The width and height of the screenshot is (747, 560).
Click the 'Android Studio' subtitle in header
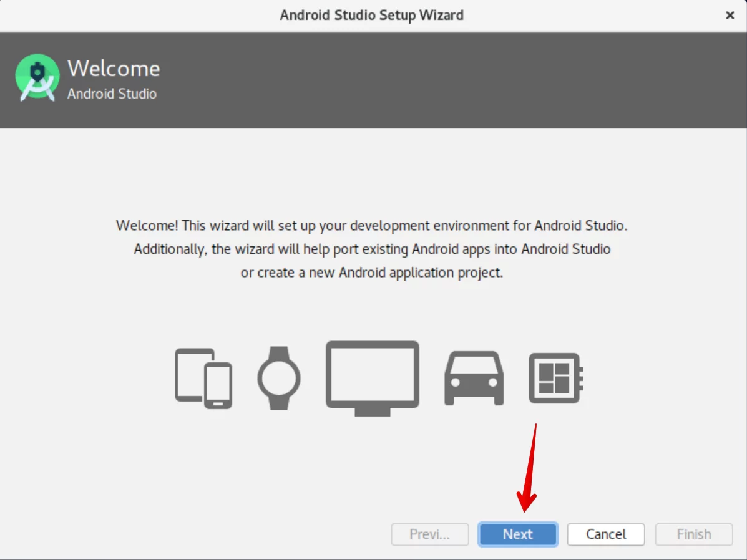tap(112, 94)
